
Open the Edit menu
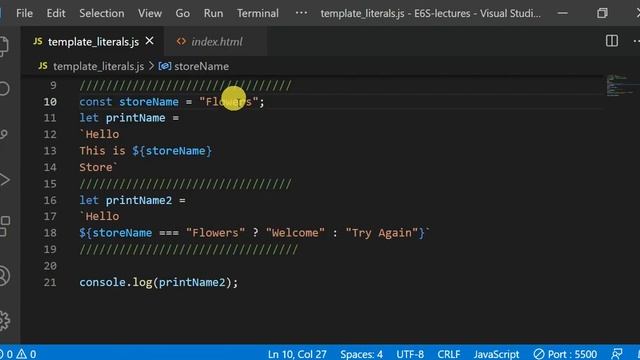(56, 13)
